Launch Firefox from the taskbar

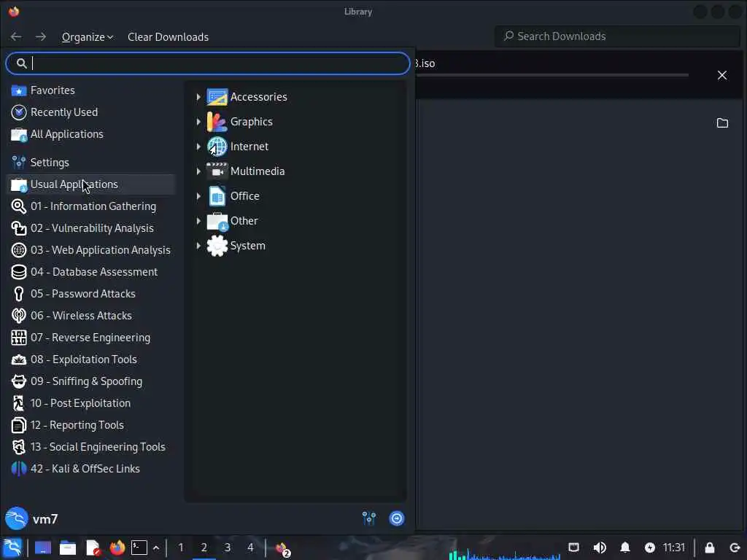(117, 548)
